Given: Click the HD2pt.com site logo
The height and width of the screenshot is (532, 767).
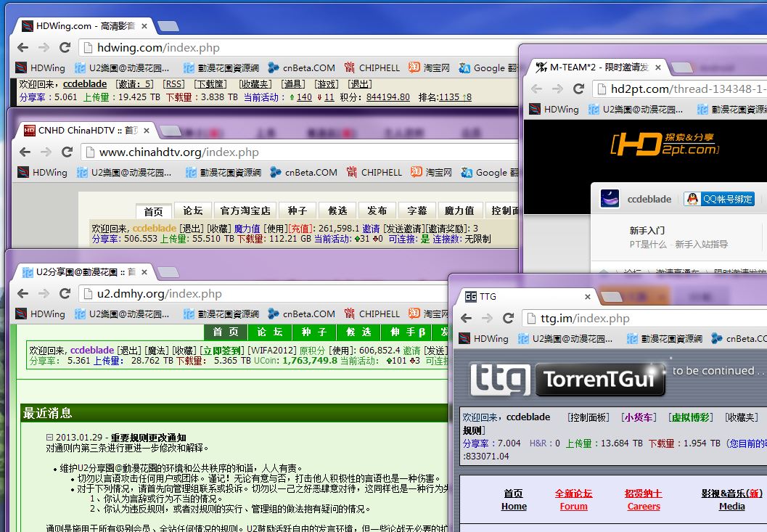Looking at the screenshot, I should point(665,144).
